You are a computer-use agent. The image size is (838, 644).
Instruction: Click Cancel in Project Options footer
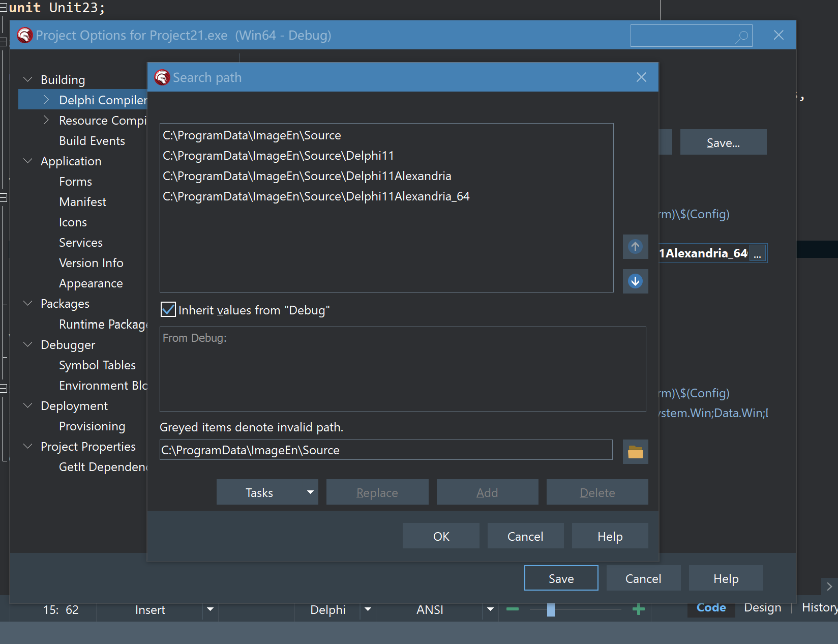pyautogui.click(x=643, y=578)
